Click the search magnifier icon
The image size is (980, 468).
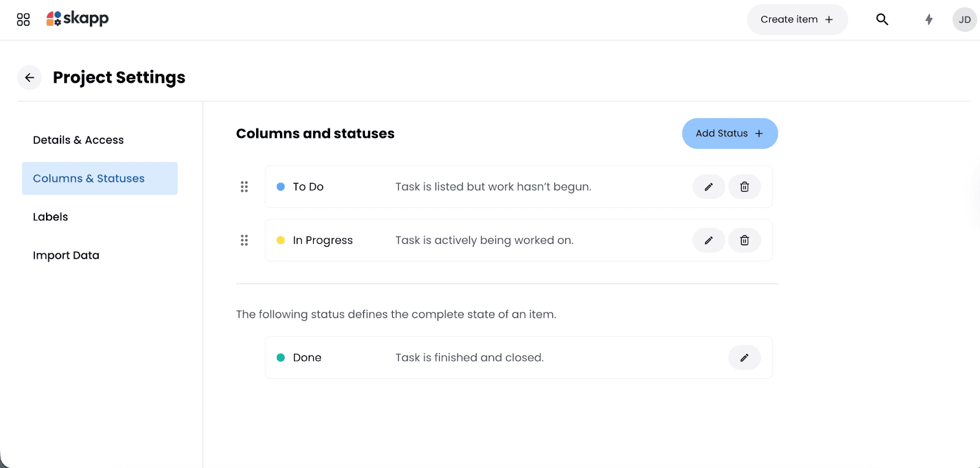[x=882, y=20]
